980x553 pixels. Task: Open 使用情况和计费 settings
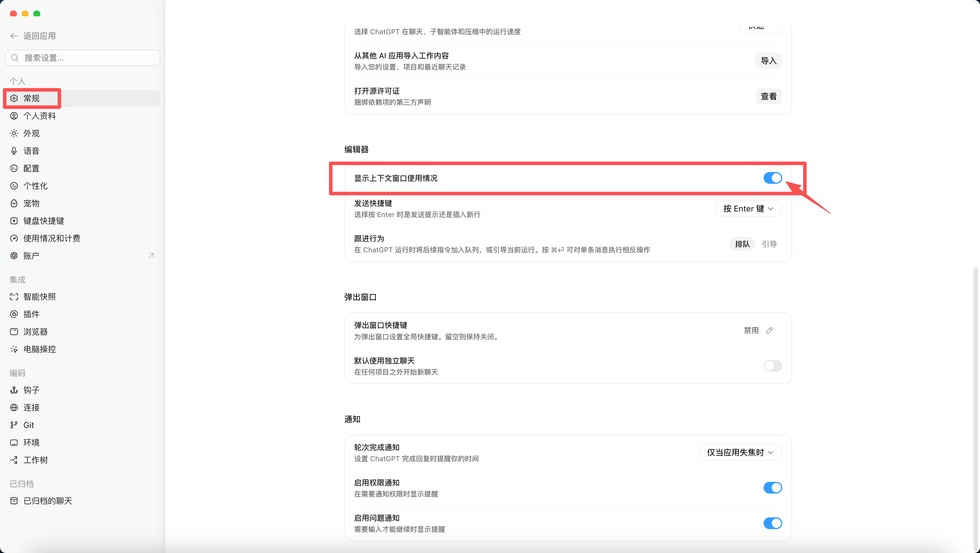(82, 238)
